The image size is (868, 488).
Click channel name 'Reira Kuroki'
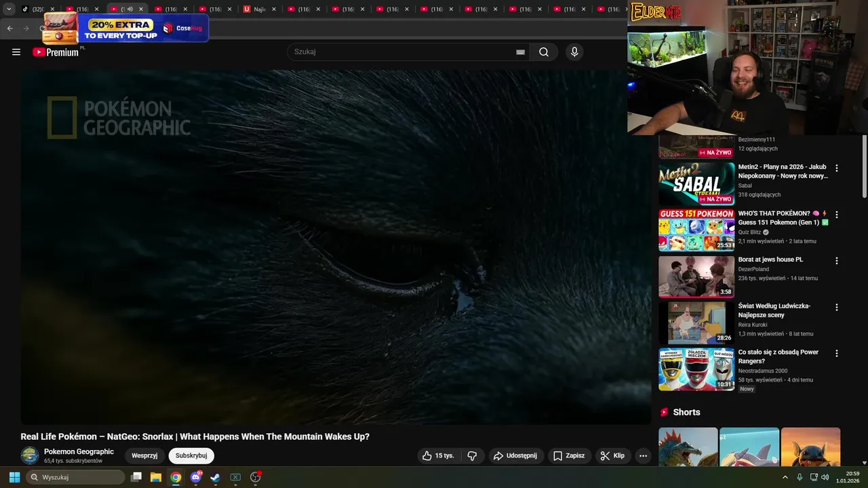753,325
